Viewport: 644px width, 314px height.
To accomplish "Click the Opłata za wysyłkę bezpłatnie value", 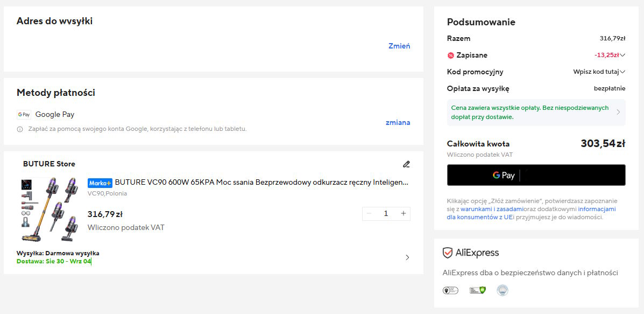I will (610, 88).
